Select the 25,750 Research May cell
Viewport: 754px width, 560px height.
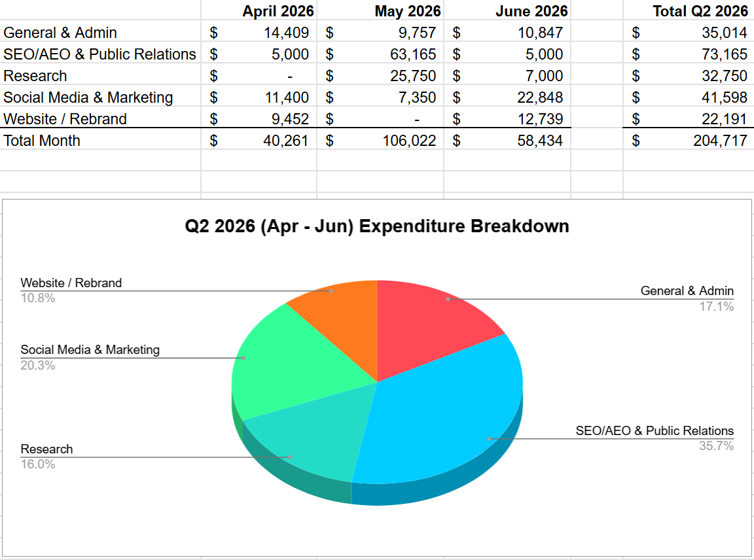click(380, 75)
